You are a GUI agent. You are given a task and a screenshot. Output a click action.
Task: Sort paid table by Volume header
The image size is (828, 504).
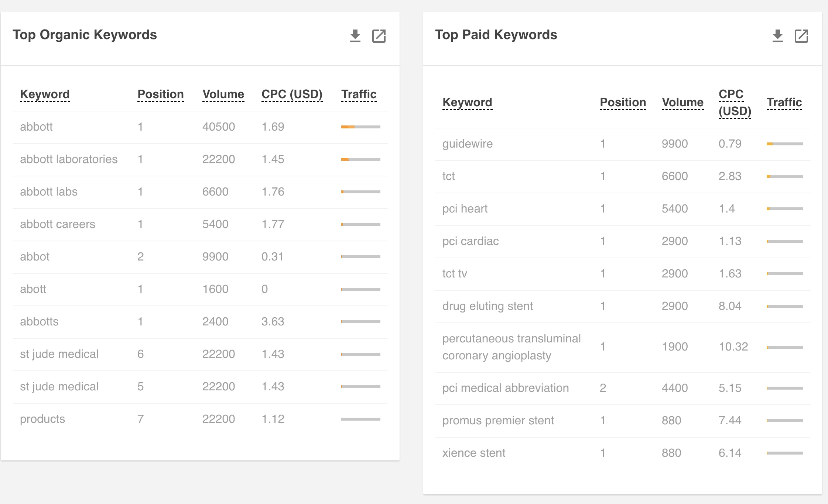(682, 102)
